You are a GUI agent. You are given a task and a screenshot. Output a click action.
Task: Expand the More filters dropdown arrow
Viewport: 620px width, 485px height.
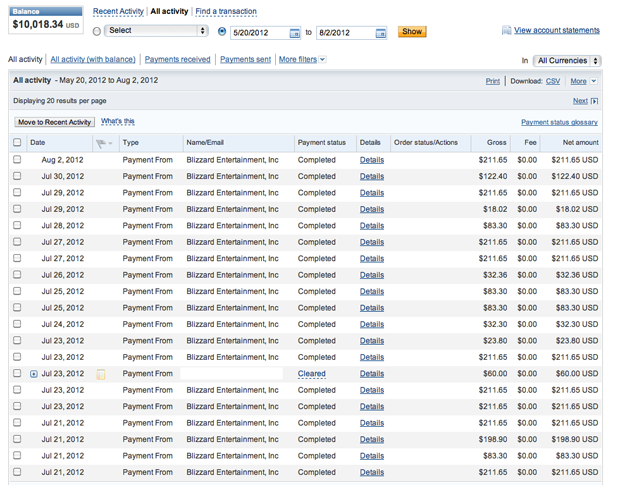point(323,60)
